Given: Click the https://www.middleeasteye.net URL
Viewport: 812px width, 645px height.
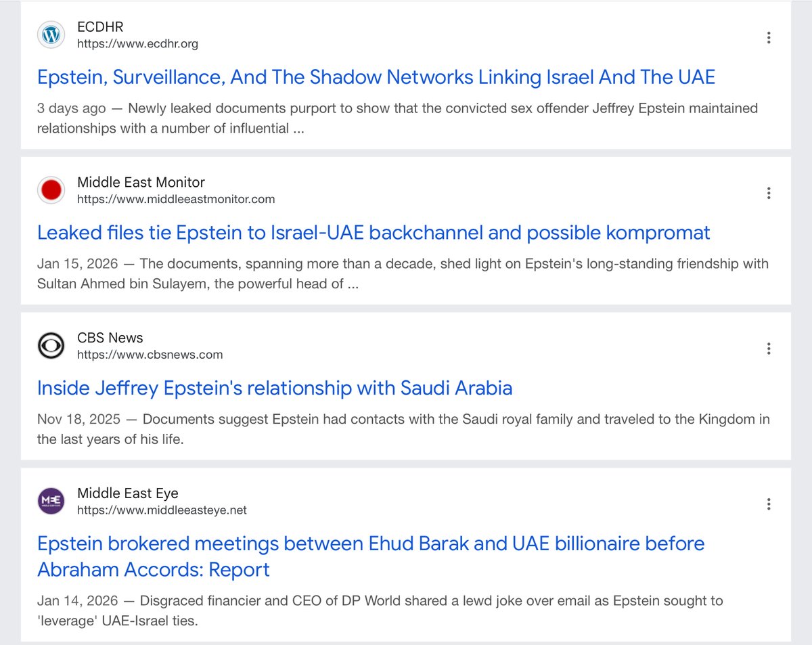Looking at the screenshot, I should pyautogui.click(x=162, y=510).
